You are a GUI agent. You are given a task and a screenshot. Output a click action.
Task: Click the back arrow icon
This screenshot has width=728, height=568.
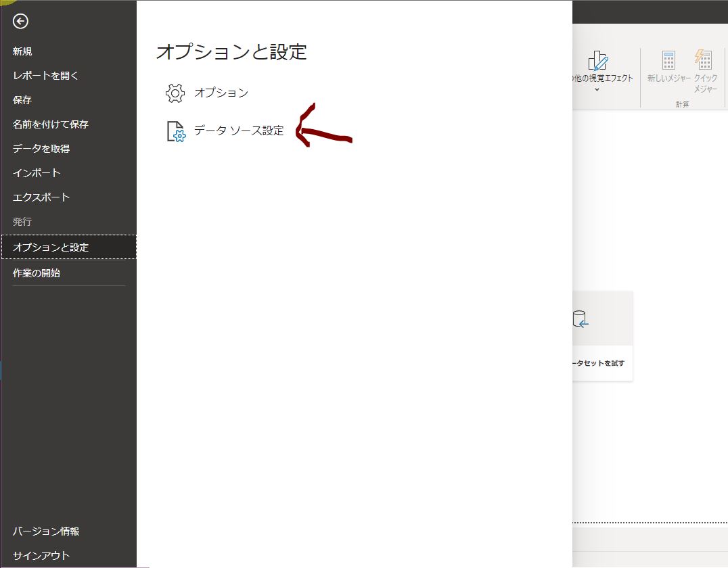tap(20, 22)
